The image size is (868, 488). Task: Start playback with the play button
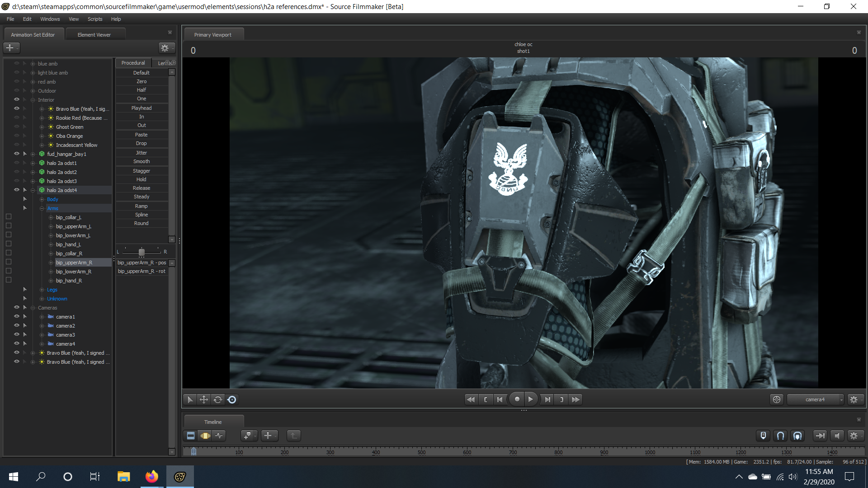531,399
